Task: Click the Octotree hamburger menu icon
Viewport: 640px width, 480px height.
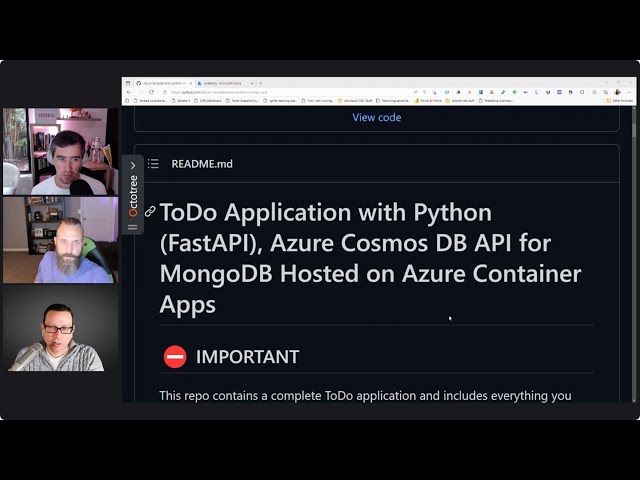Action: pyautogui.click(x=133, y=227)
